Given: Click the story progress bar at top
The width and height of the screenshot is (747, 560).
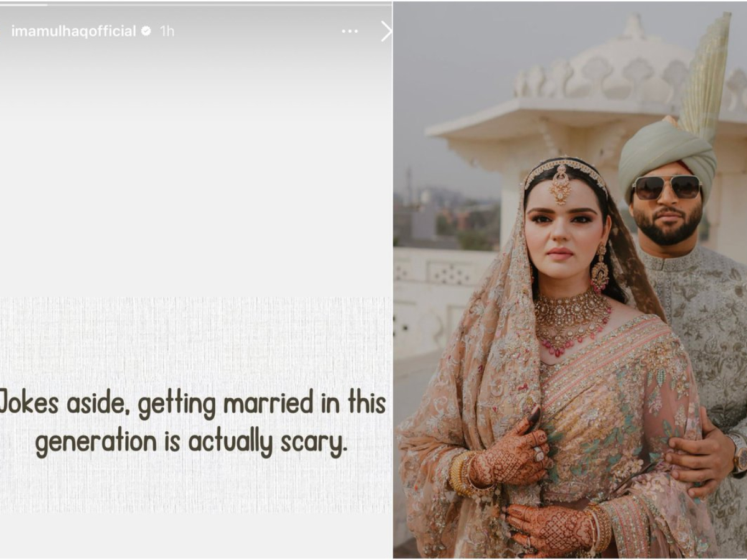Looking at the screenshot, I should coord(196,4).
